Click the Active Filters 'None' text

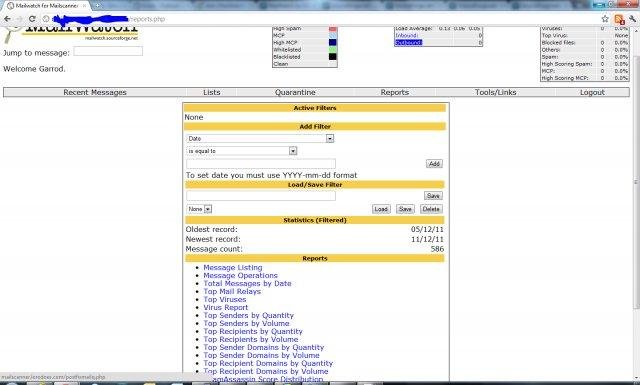pos(194,117)
